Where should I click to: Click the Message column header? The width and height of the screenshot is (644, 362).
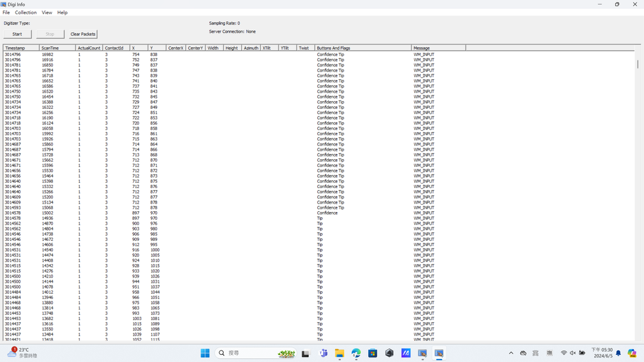pyautogui.click(x=438, y=48)
